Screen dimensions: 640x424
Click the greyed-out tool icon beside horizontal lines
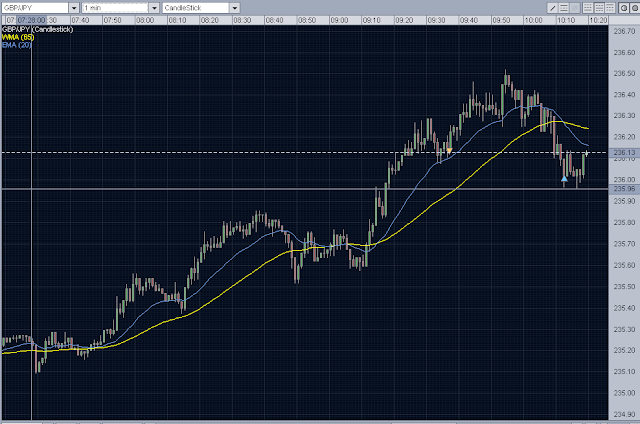pos(575,8)
